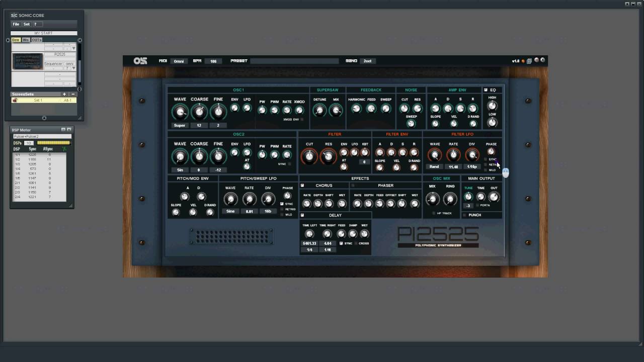
Task: Remove a screen set with minus button
Action: [x=73, y=94]
